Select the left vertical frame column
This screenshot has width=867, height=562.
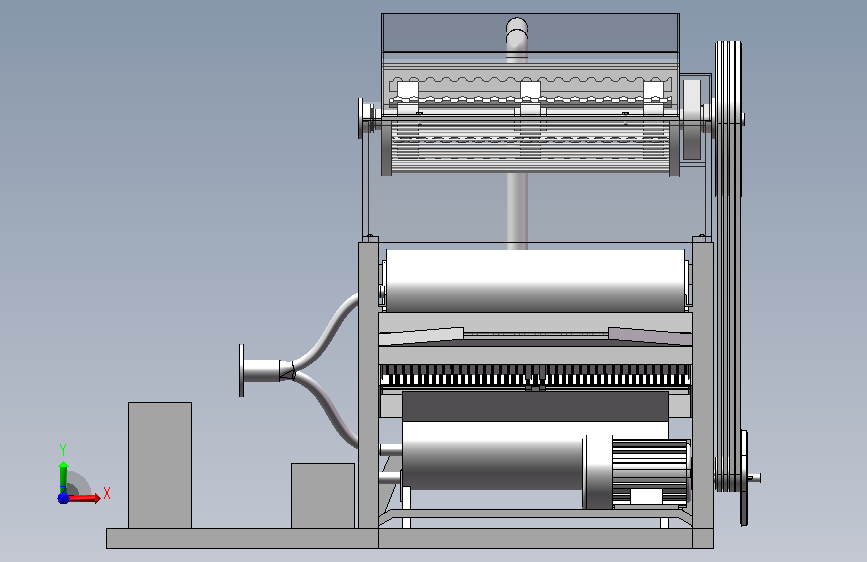click(368, 385)
